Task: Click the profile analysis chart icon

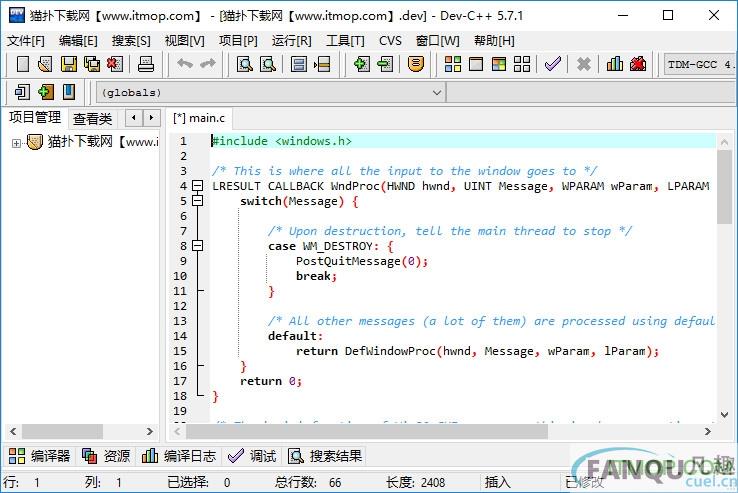Action: pos(614,64)
